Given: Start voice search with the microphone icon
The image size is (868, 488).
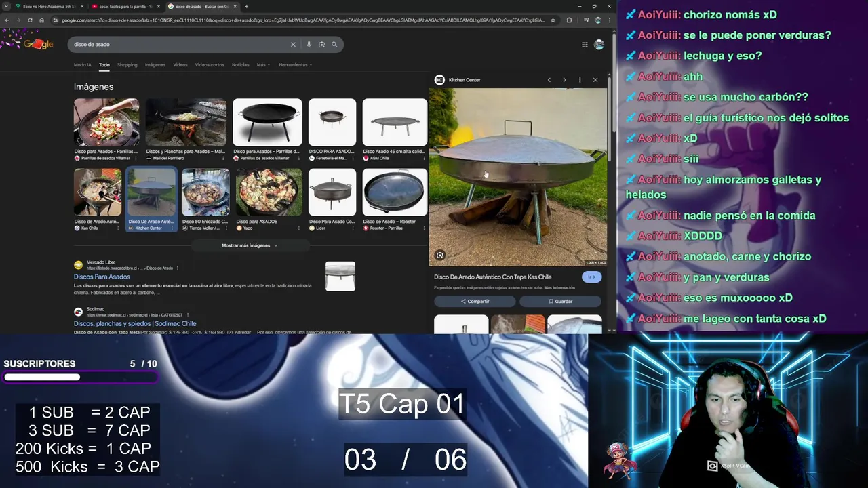Looking at the screenshot, I should click(309, 45).
